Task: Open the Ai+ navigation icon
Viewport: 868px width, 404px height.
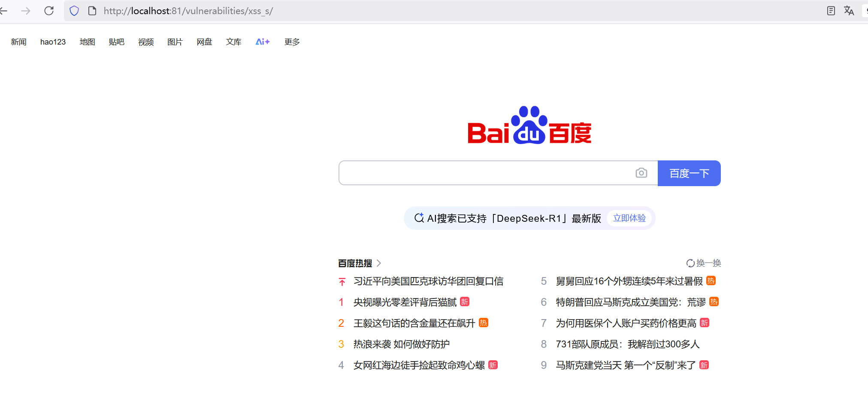Action: coord(263,42)
